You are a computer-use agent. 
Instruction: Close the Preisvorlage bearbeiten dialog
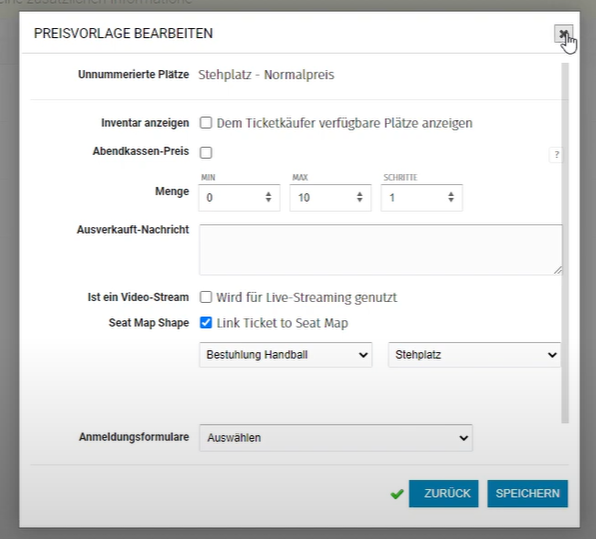[563, 34]
